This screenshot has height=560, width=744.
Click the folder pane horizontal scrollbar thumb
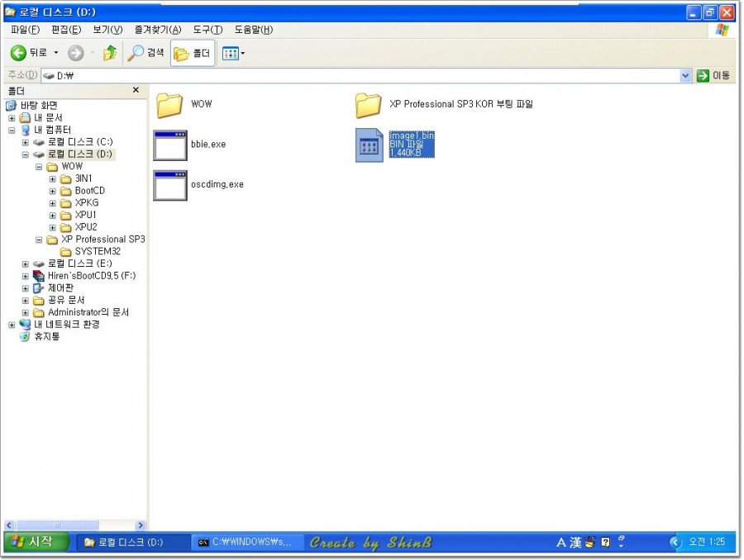pos(57,525)
